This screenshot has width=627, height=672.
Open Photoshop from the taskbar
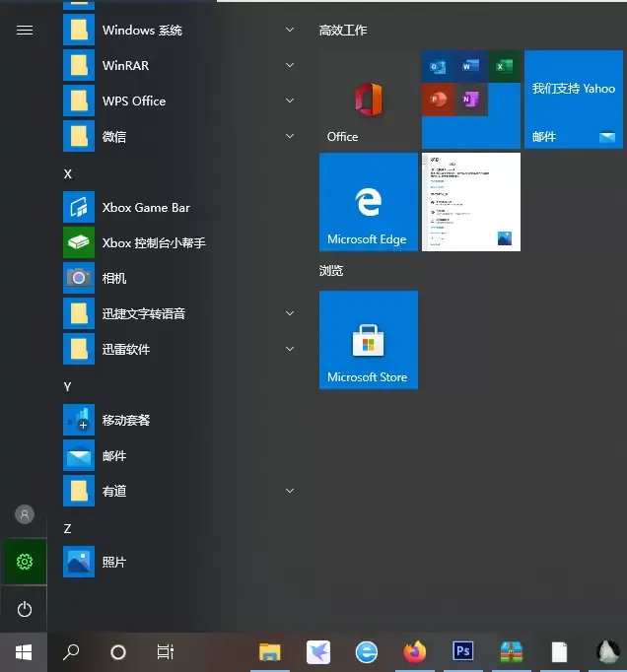463,652
